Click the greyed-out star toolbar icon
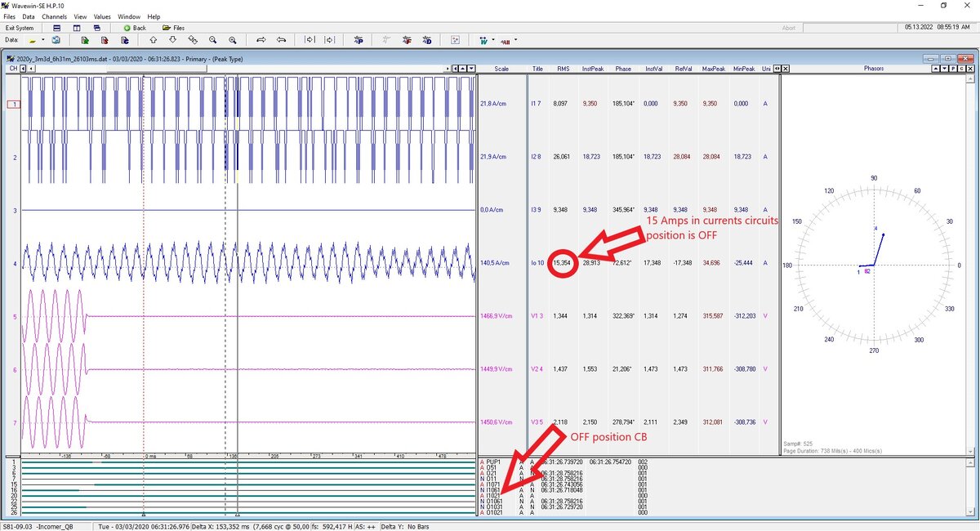 pyautogui.click(x=386, y=39)
